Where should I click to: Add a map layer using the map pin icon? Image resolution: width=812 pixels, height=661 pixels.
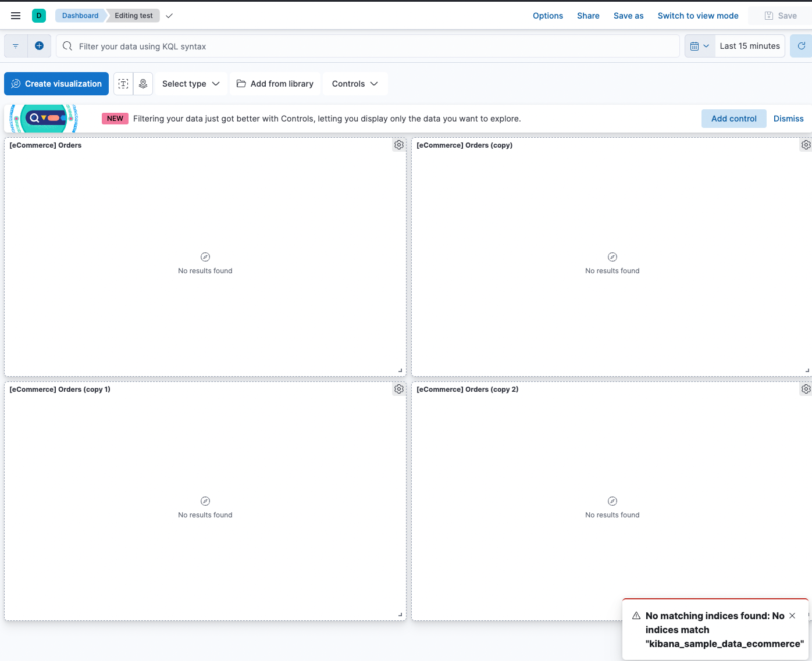[143, 84]
